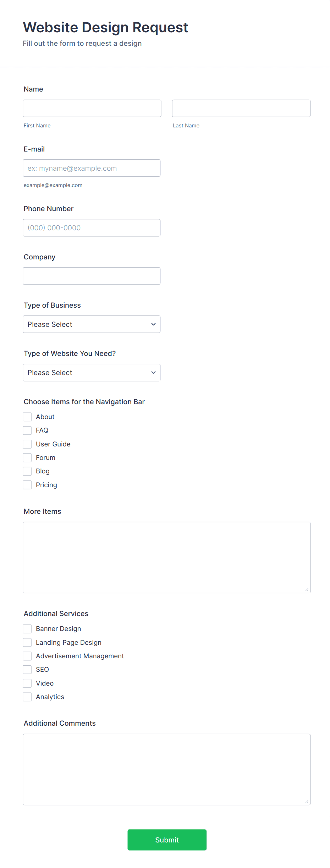The width and height of the screenshot is (330, 868).
Task: Click the First Name input field
Action: coord(92,108)
